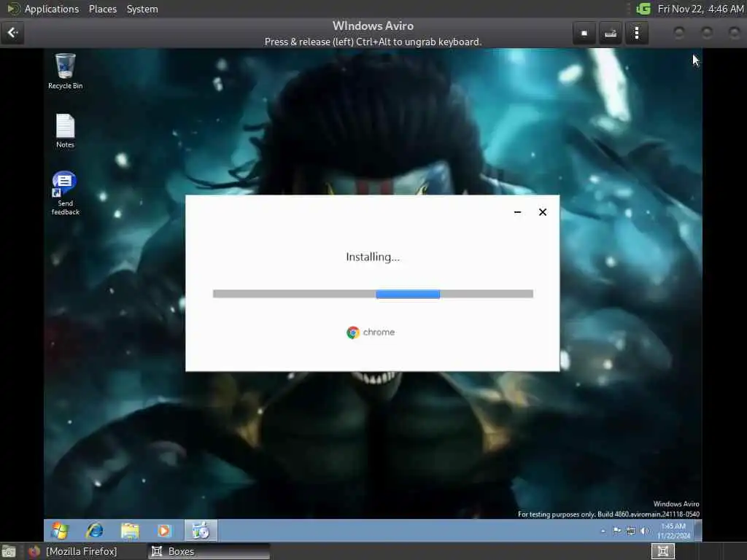Click the Windows taskbar clock
Screen dimensions: 747x560
point(673,531)
